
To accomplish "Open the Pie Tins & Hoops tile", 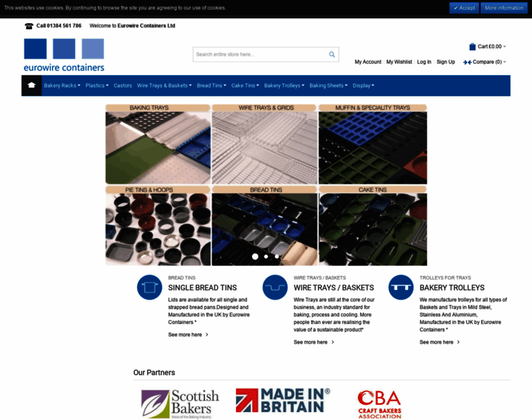I will (157, 225).
